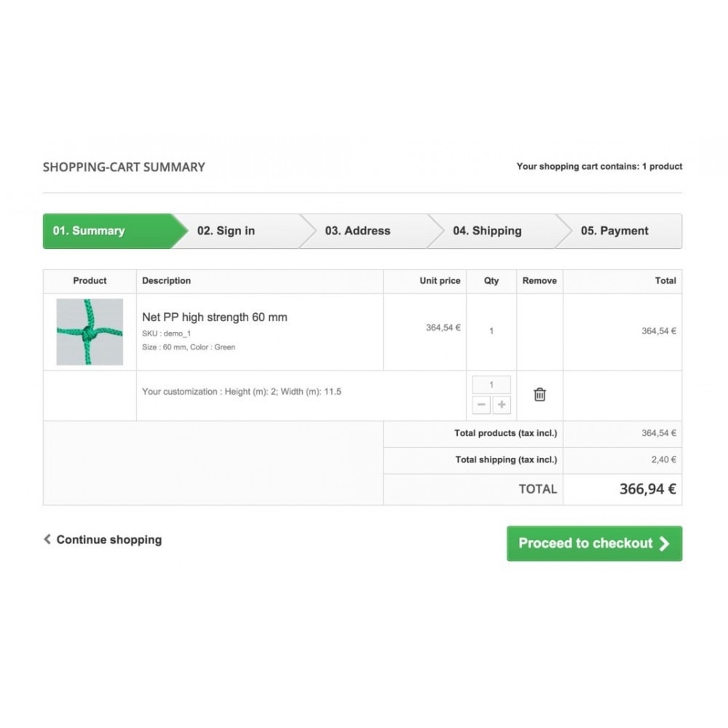Screen dimensions: 728x728
Task: Click the back chevron beside Continue shopping
Action: 47,539
